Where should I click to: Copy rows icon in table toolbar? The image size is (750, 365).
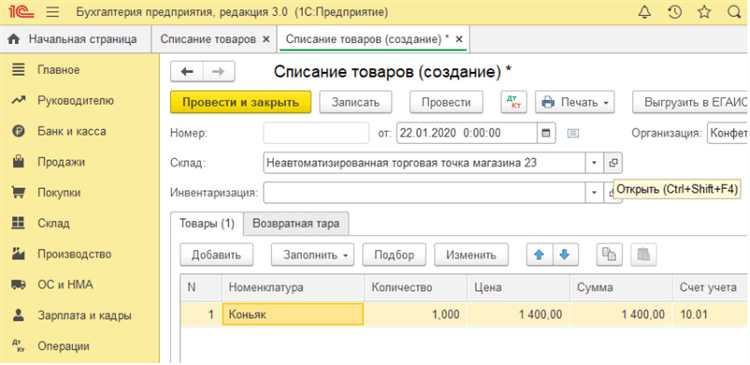tap(609, 255)
